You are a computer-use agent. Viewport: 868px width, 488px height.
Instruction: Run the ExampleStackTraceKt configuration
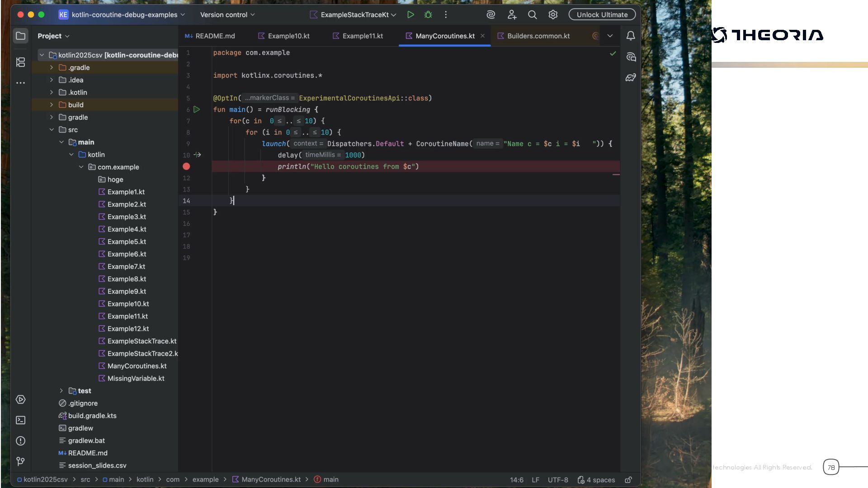coord(410,14)
